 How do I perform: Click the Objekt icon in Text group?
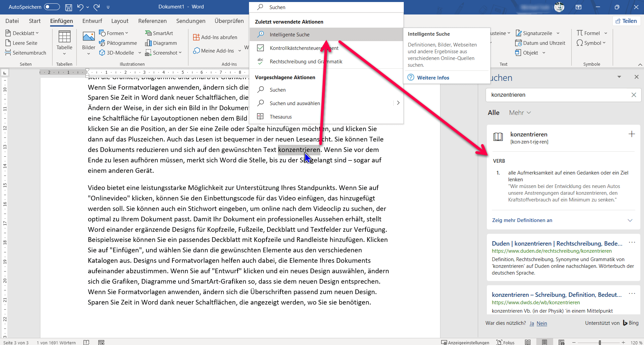point(518,53)
